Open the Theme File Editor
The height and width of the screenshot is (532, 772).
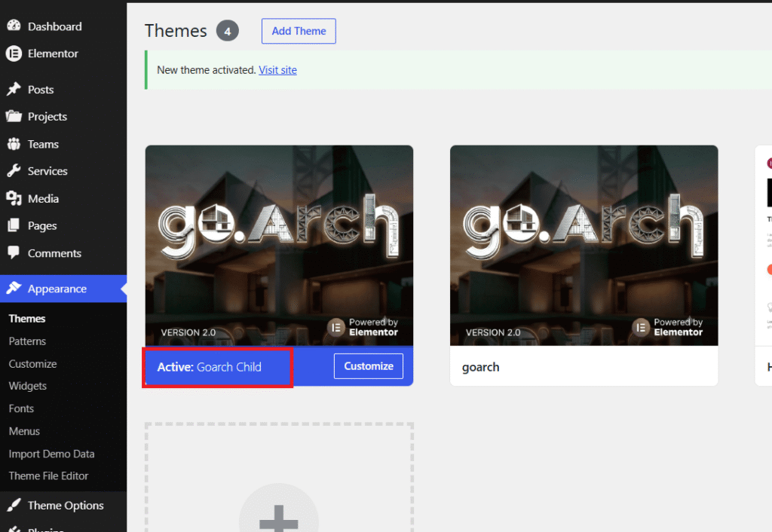click(x=48, y=476)
